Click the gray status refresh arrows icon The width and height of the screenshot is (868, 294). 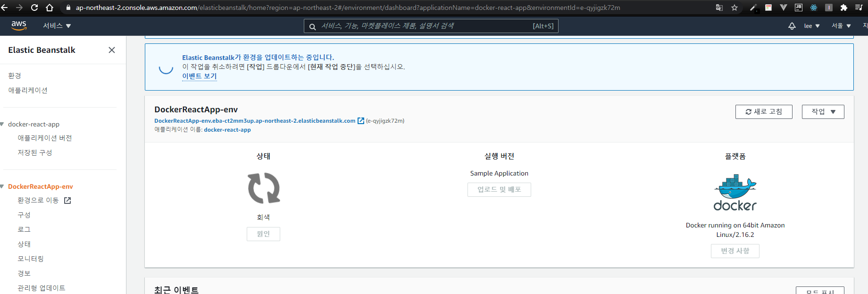click(264, 188)
